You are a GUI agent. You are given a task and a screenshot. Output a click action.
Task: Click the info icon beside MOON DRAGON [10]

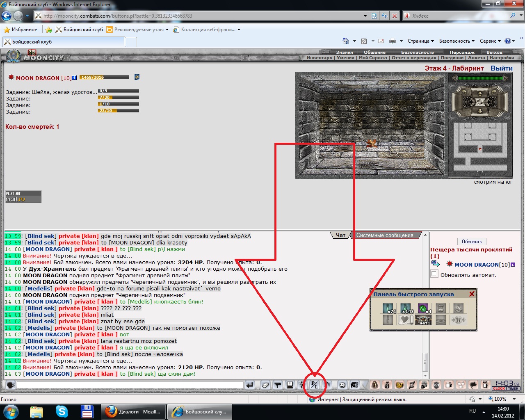pos(74,78)
